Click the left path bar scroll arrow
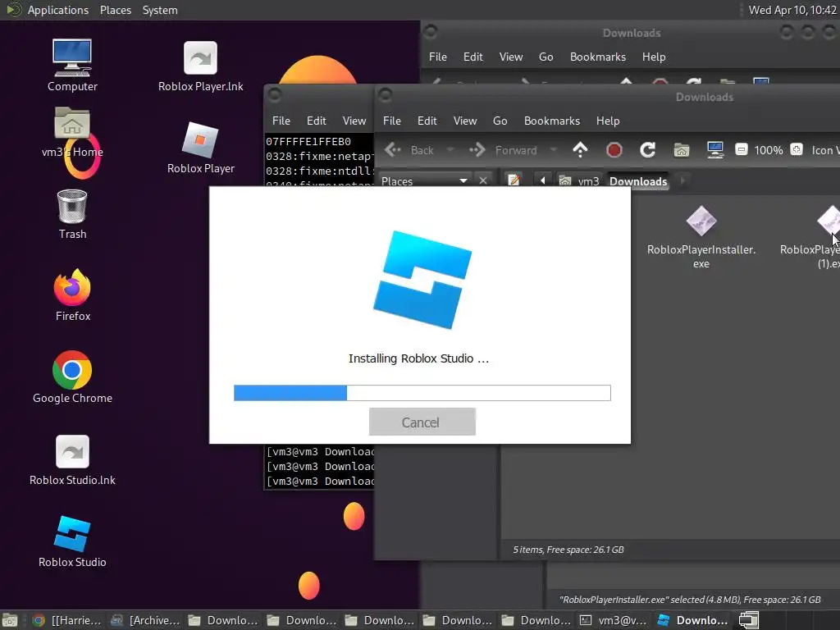This screenshot has width=840, height=630. tap(543, 180)
